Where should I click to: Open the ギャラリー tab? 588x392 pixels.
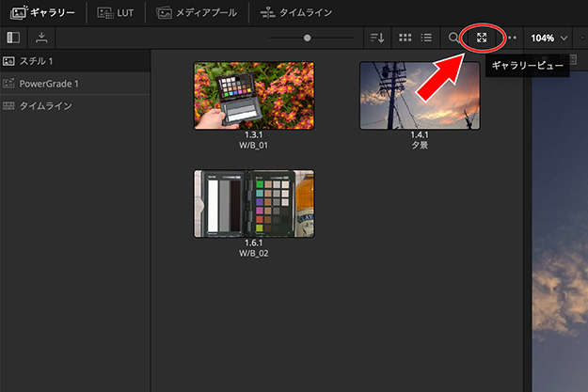(42, 13)
